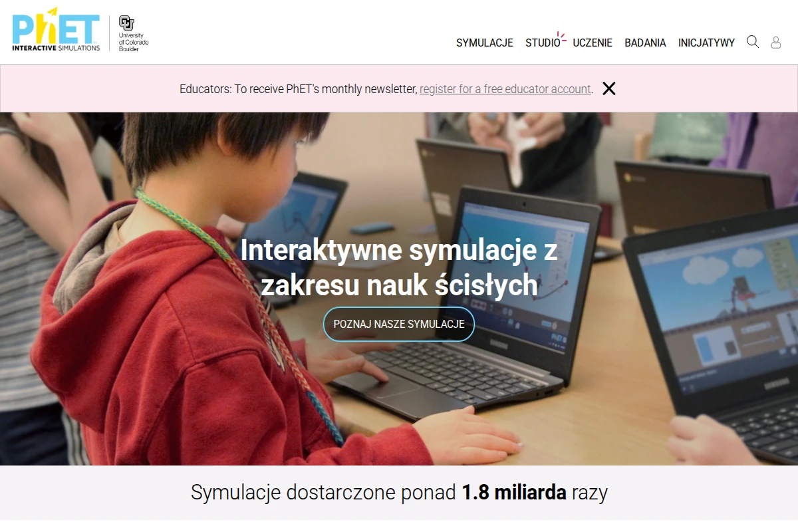Open the SYMULACJE menu
Image resolution: width=798 pixels, height=532 pixels.
485,43
